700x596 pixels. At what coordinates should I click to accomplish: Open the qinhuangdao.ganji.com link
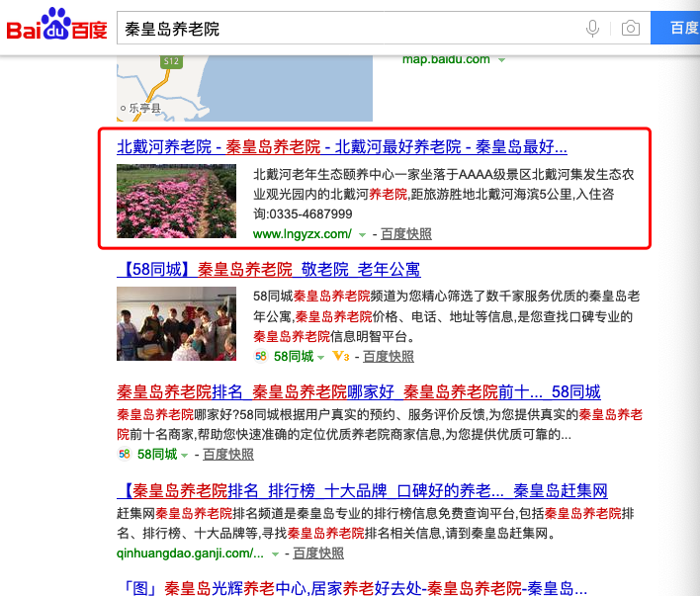click(190, 553)
